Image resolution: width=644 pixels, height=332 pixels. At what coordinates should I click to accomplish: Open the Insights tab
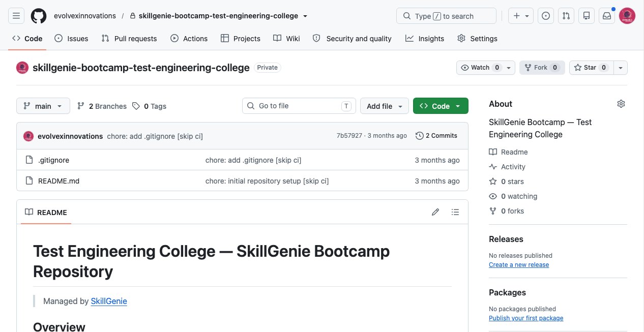click(425, 39)
